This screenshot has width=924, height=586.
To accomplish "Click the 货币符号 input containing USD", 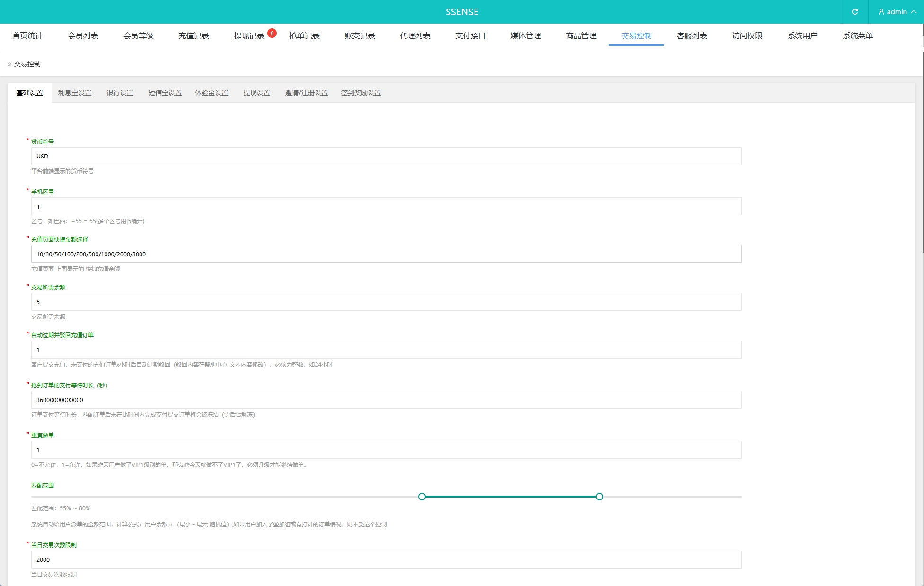I will click(386, 156).
